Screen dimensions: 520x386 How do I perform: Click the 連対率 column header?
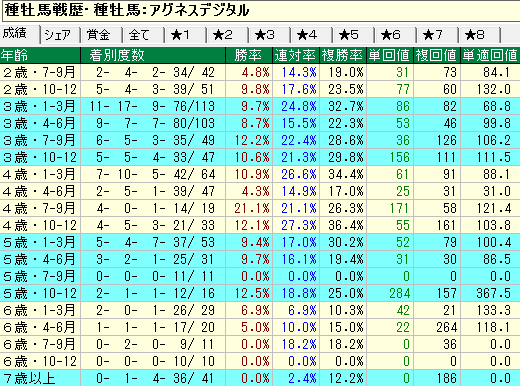pyautogui.click(x=296, y=55)
